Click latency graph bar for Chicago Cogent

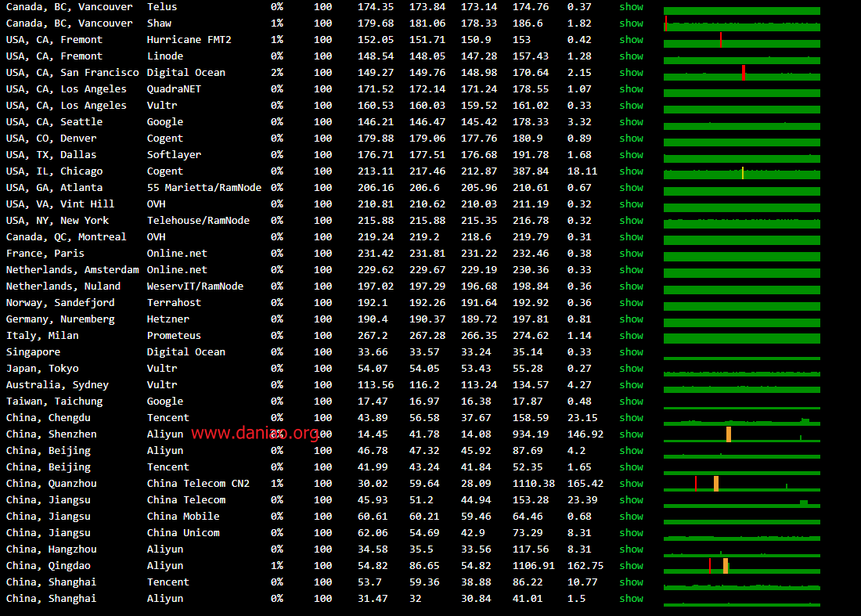pyautogui.click(x=742, y=174)
